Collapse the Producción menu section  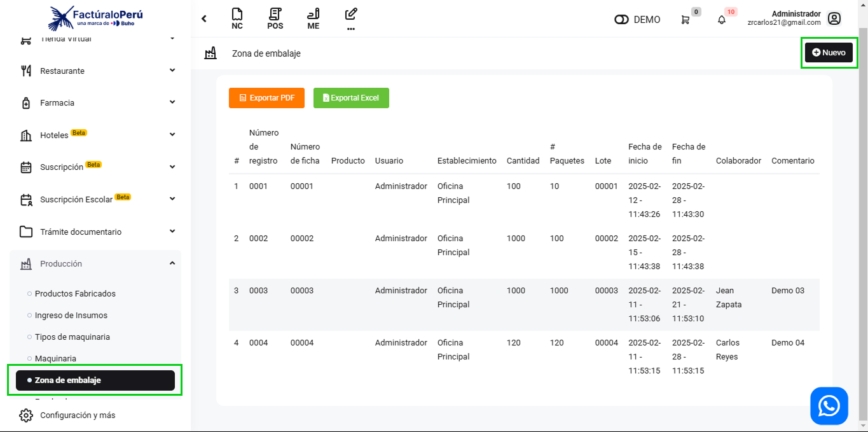(95, 263)
